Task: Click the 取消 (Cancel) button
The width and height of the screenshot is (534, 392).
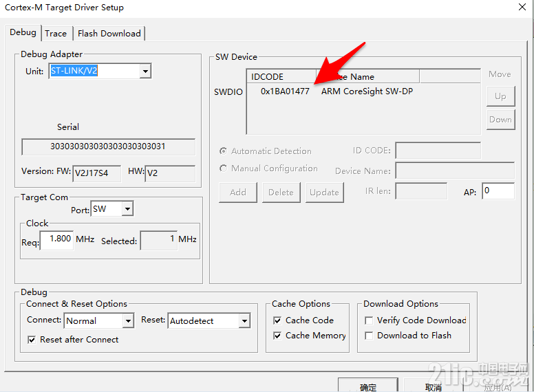Action: 434,385
